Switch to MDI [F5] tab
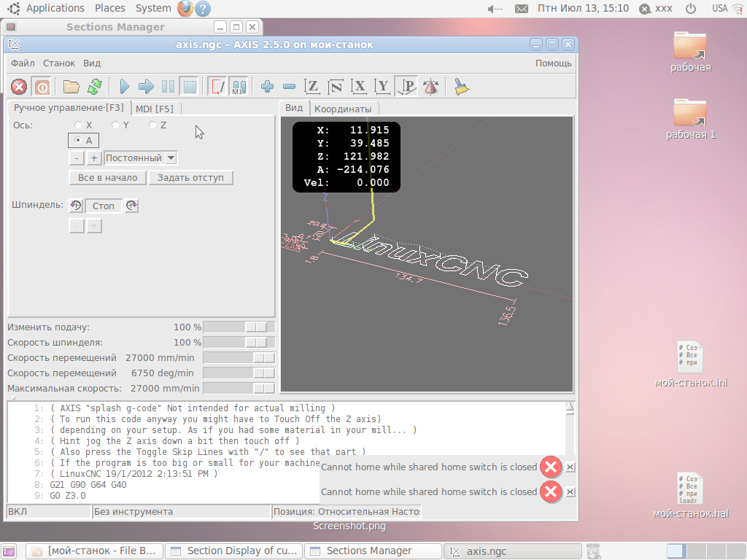Screen dimensions: 747x560 coord(155,109)
